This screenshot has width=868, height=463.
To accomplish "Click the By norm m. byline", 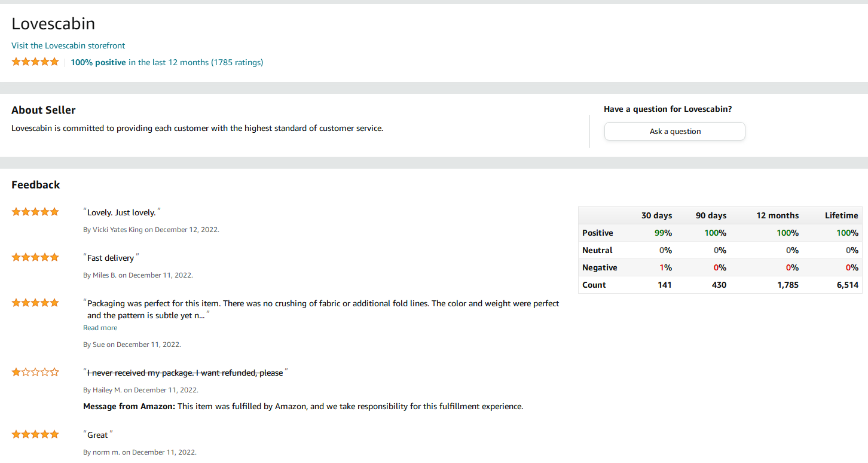I will pyautogui.click(x=140, y=452).
